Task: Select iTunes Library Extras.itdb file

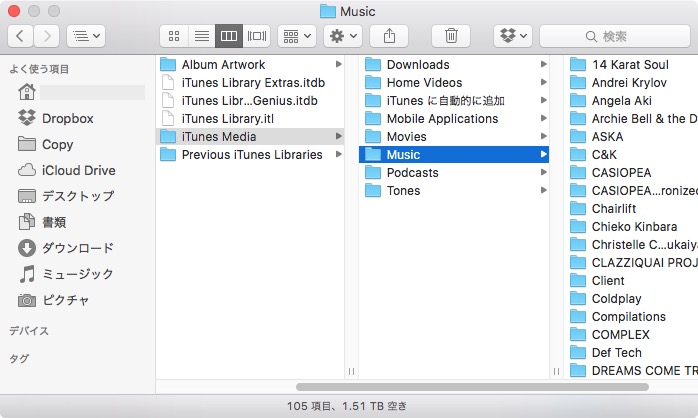Action: (x=250, y=83)
